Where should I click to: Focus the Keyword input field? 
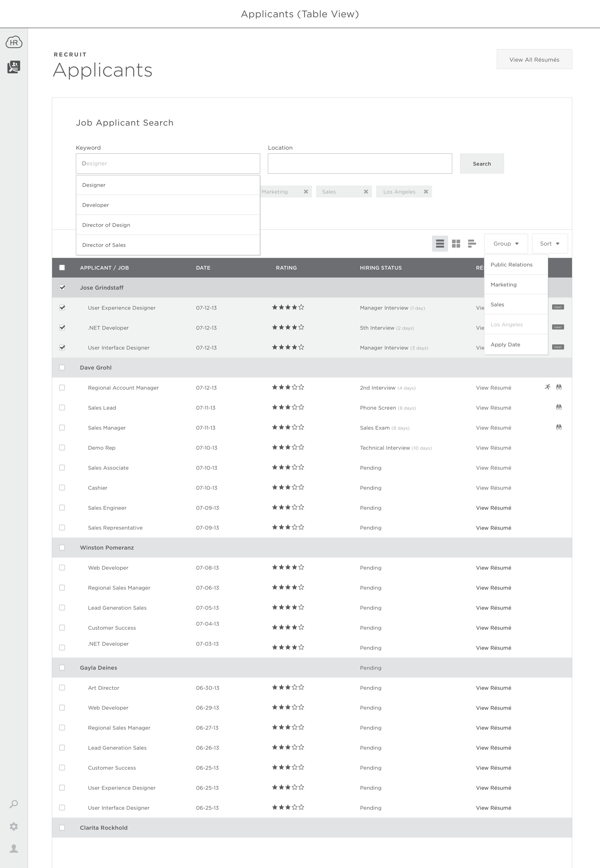168,163
